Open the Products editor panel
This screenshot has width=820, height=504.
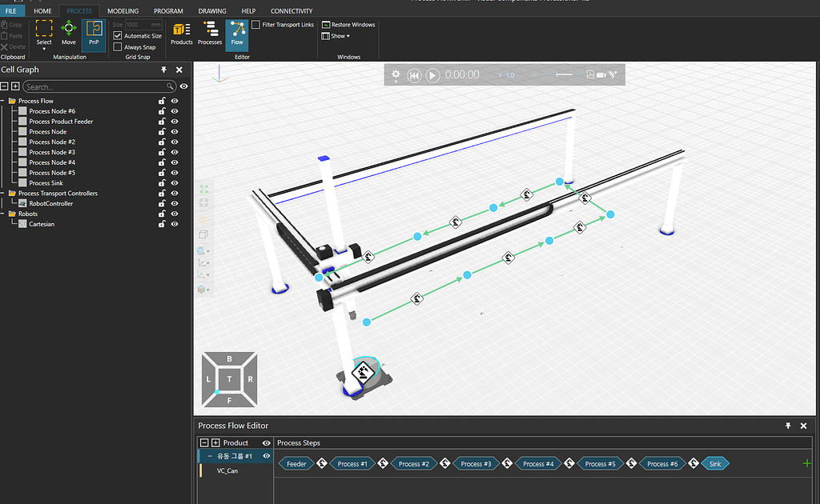click(x=181, y=34)
